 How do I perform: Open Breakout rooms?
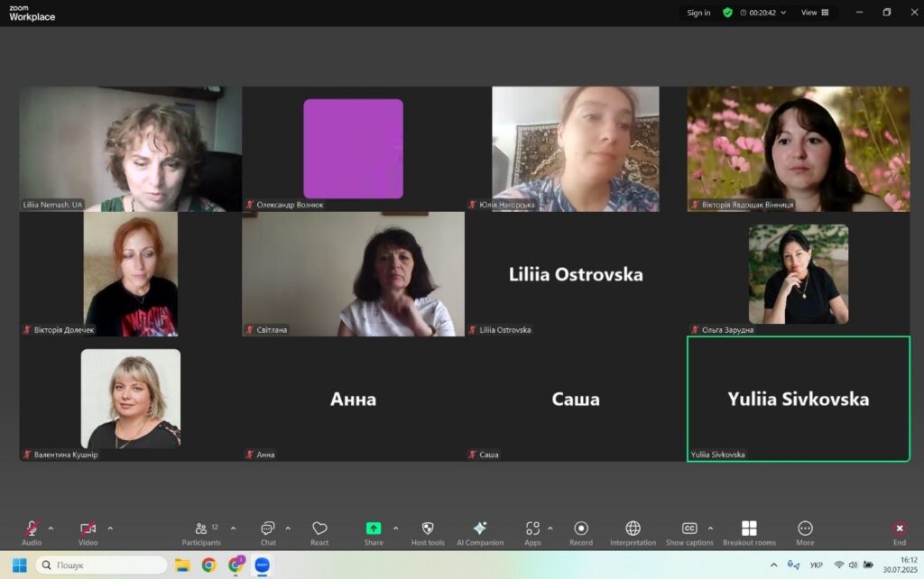click(x=749, y=529)
